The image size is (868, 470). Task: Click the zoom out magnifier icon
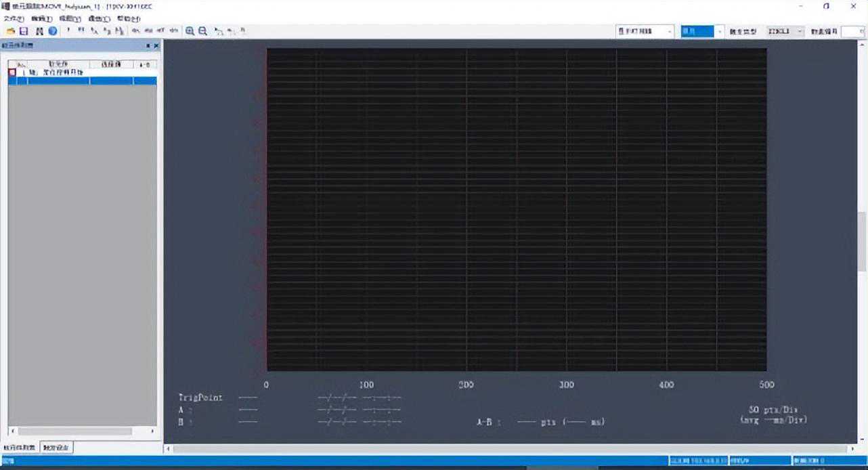pos(202,31)
